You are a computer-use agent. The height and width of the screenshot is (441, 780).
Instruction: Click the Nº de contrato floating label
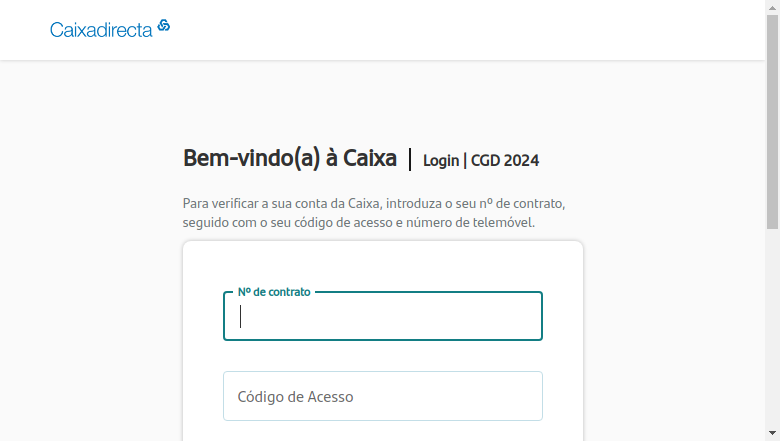pyautogui.click(x=274, y=292)
